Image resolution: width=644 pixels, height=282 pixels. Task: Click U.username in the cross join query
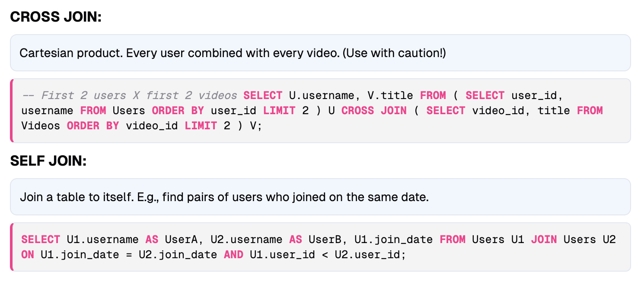pyautogui.click(x=321, y=96)
